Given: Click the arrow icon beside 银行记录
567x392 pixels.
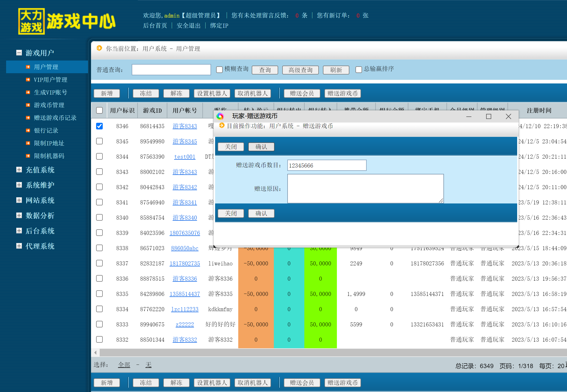Looking at the screenshot, I should point(28,130).
